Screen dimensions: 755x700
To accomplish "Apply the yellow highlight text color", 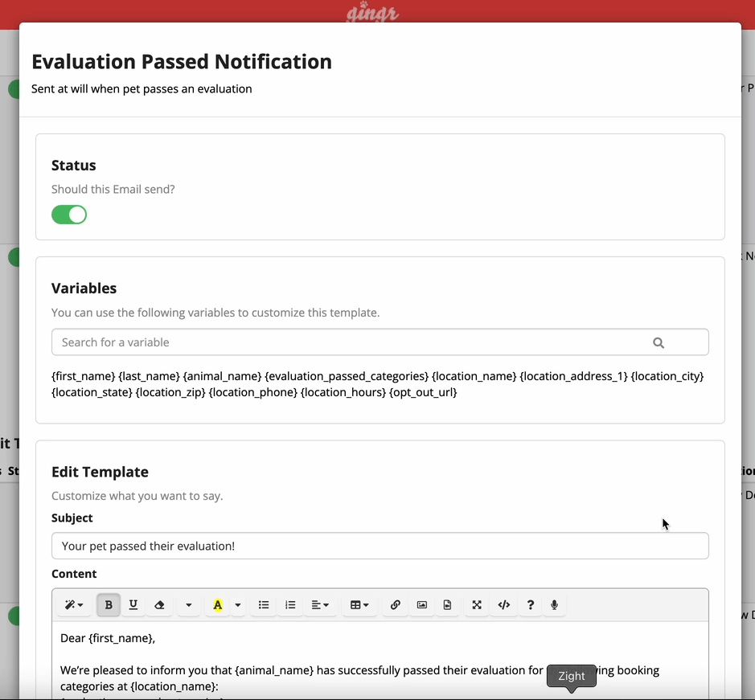I will tap(218, 604).
